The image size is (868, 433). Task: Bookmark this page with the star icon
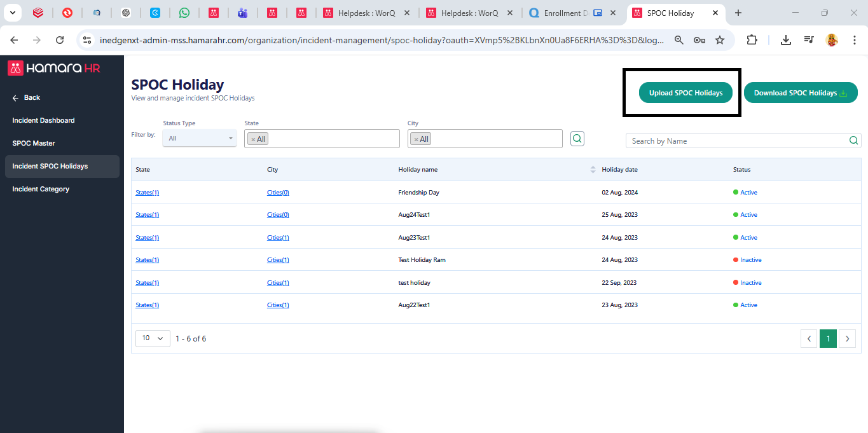click(x=720, y=40)
